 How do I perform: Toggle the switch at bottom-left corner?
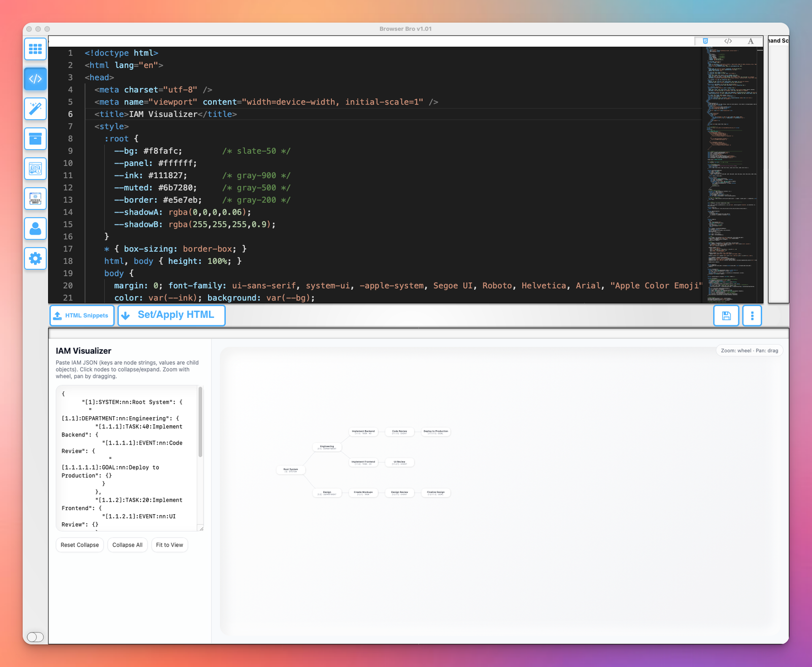coord(35,637)
